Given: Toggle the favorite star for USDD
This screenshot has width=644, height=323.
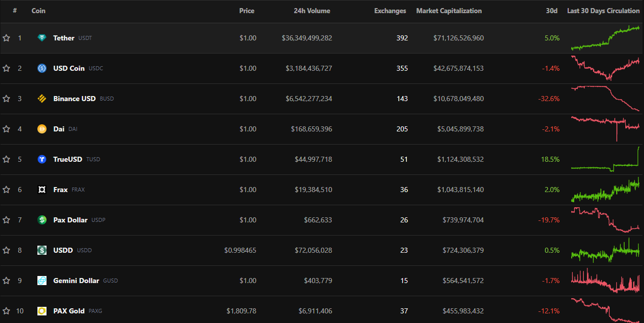Looking at the screenshot, I should 7,250.
